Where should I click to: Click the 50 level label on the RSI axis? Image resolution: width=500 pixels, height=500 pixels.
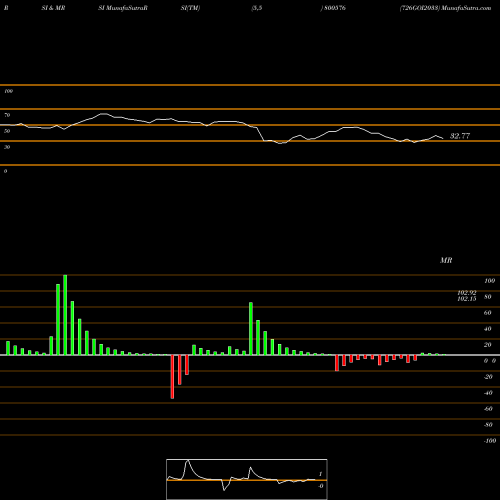[x=7, y=131]
